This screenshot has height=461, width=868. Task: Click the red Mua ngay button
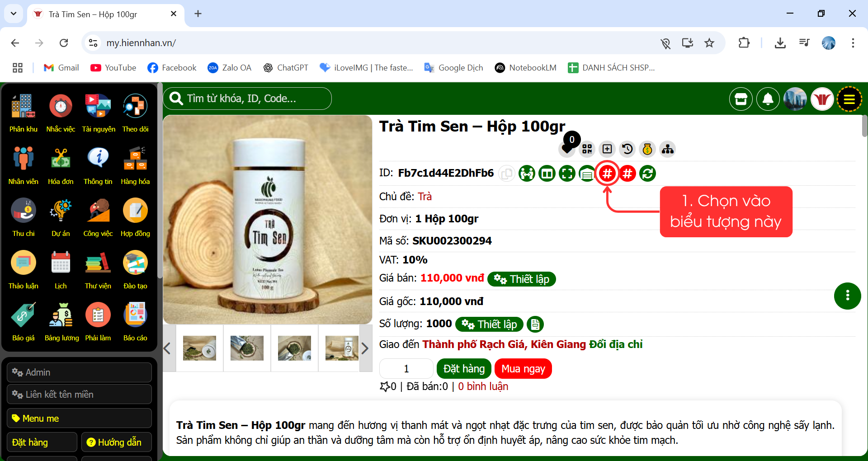point(523,369)
